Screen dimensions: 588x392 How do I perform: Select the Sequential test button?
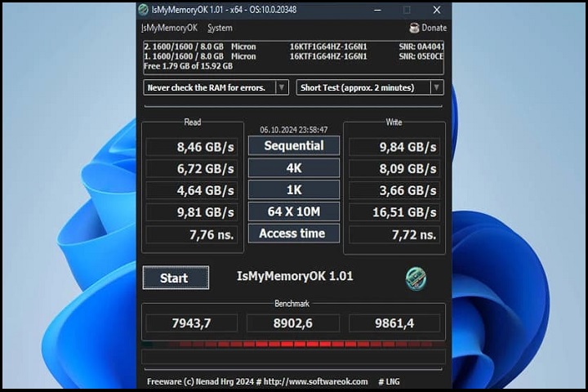click(x=292, y=146)
